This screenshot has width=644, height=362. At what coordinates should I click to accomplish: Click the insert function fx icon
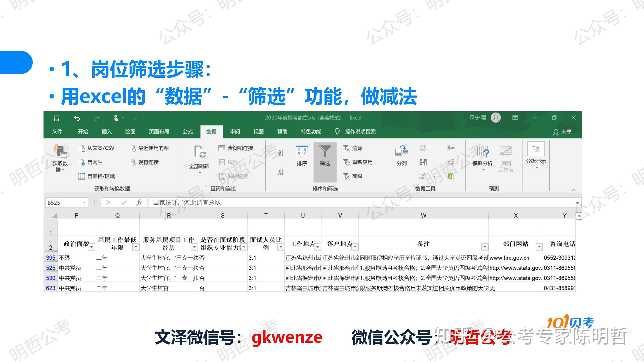pos(139,203)
